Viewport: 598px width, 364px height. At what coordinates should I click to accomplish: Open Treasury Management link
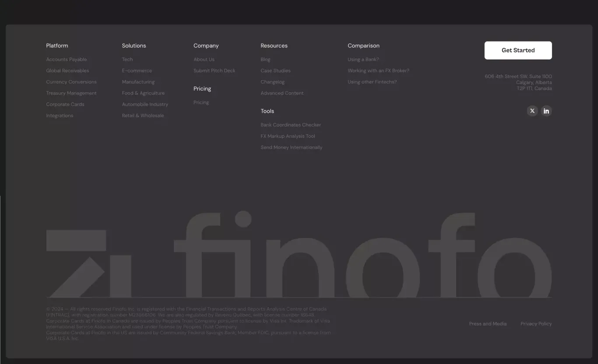(x=71, y=93)
